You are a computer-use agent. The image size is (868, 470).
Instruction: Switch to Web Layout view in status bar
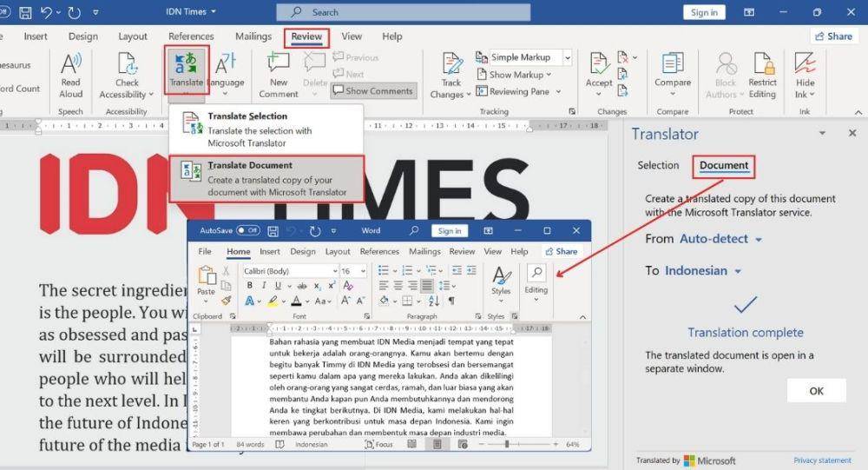point(463,445)
